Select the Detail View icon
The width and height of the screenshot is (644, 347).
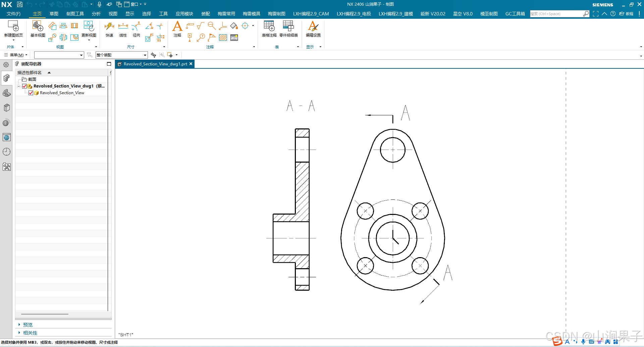coord(52,38)
